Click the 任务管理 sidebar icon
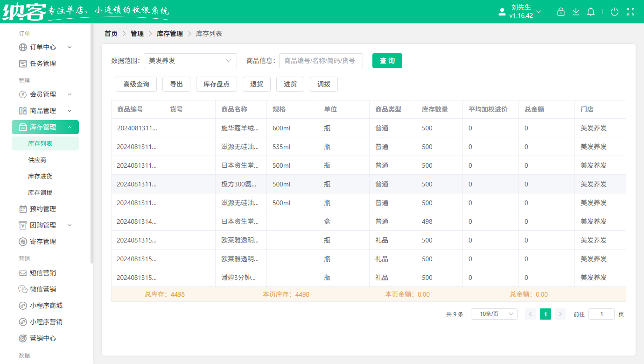644x364 pixels. click(23, 64)
